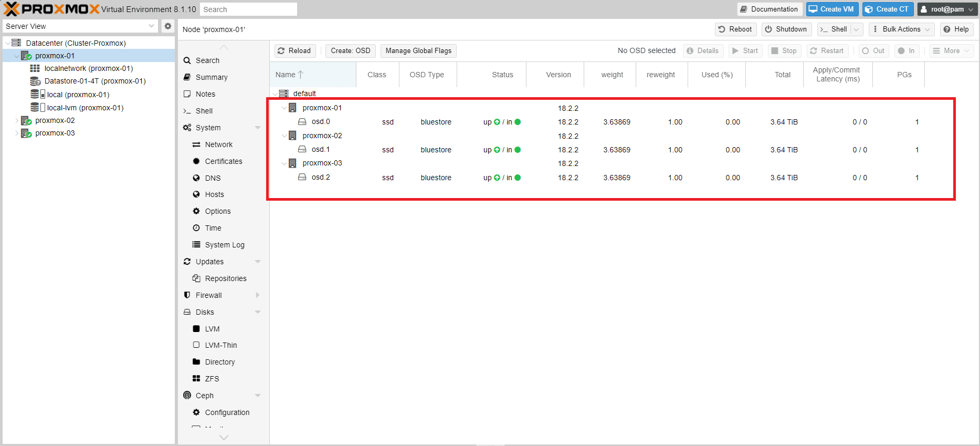
Task: Sort by the Used (%) column header
Action: (716, 75)
